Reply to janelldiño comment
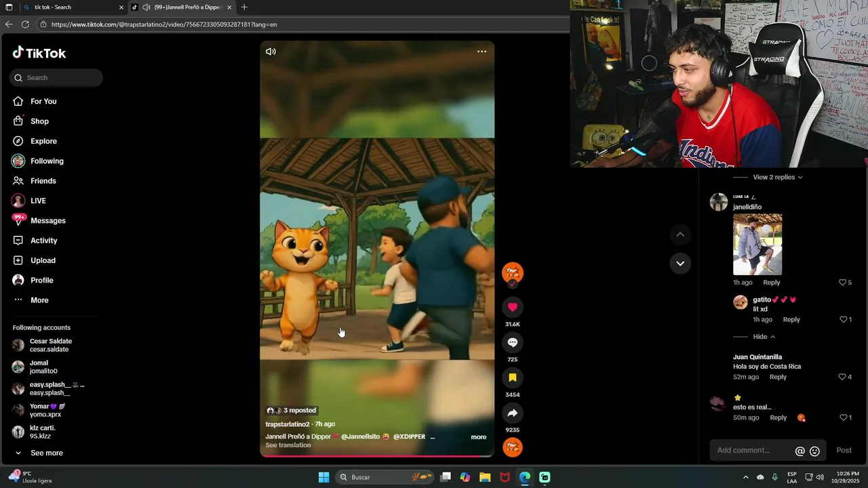Image resolution: width=868 pixels, height=488 pixels. coord(772,283)
